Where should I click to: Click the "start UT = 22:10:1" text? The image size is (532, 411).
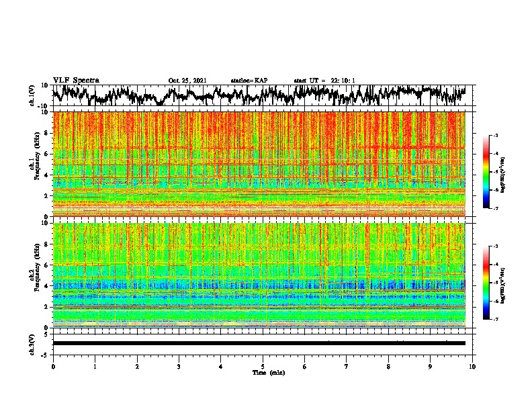(324, 81)
